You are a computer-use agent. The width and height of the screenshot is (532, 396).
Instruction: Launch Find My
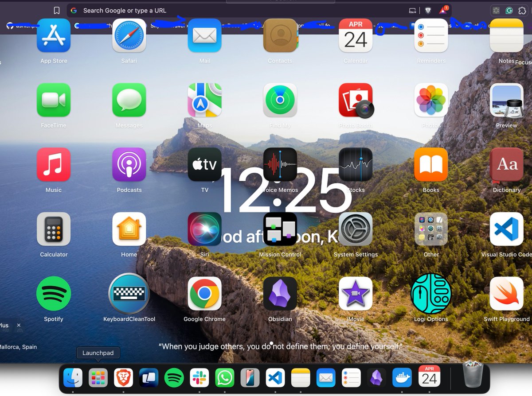coord(280,100)
